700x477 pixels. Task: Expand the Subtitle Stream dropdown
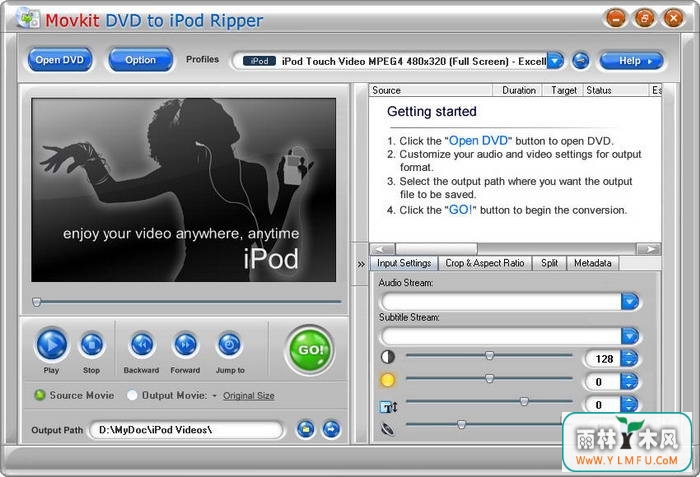coord(630,336)
